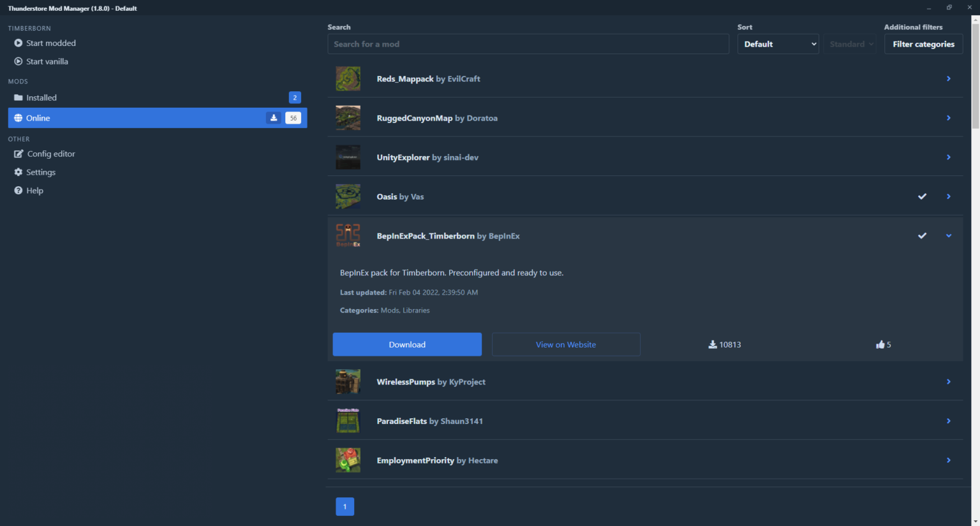Screen dimensions: 980x526
Task: Click the ParadiseFlats mod icon
Action: (348, 421)
